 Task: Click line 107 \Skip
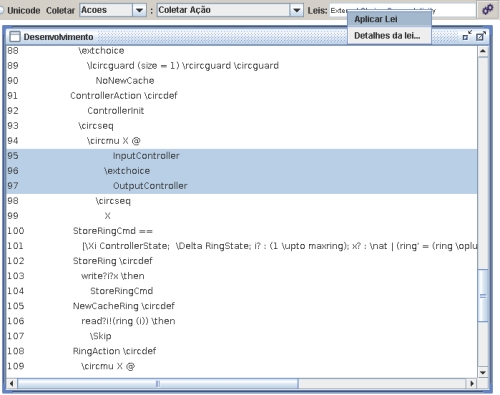(x=100, y=336)
